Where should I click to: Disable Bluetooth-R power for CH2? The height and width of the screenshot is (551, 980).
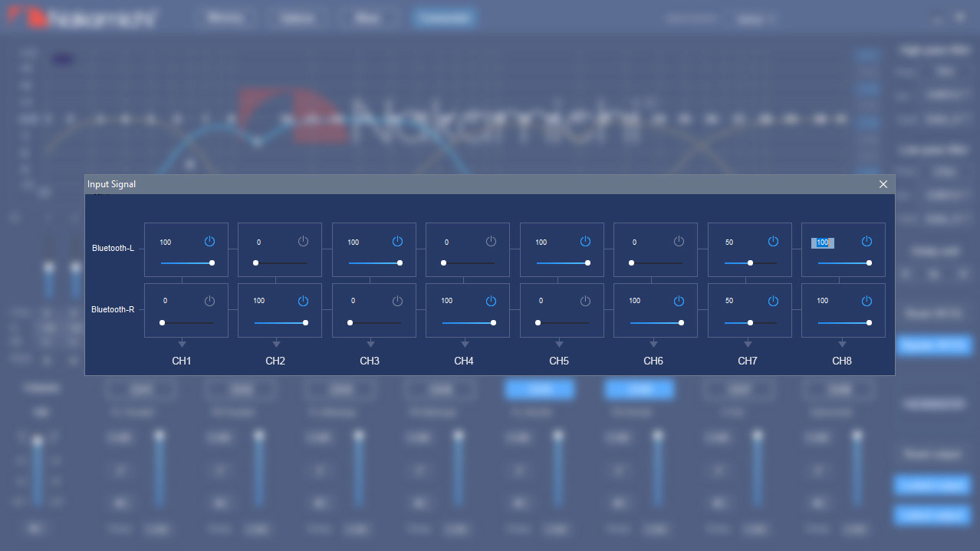[x=303, y=301]
